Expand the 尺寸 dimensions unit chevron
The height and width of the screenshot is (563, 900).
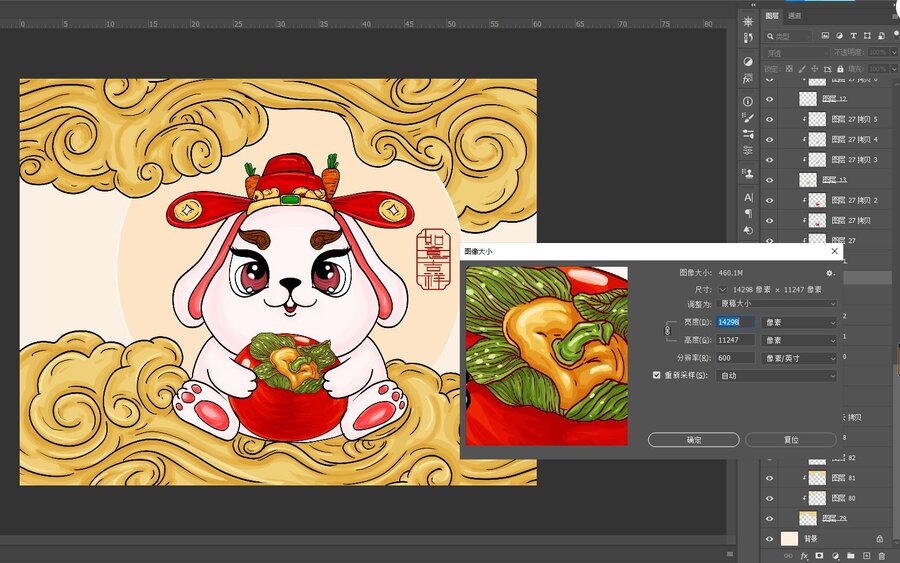click(x=723, y=290)
